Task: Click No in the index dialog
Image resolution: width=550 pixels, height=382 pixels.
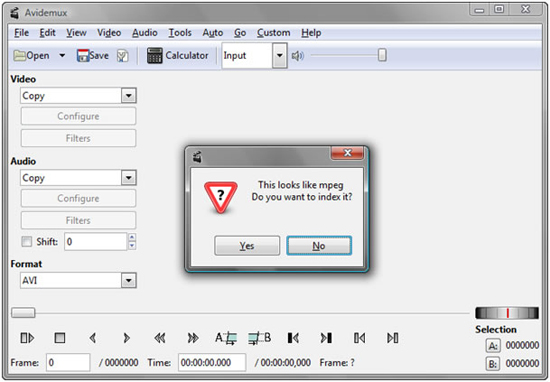Action: click(x=319, y=246)
